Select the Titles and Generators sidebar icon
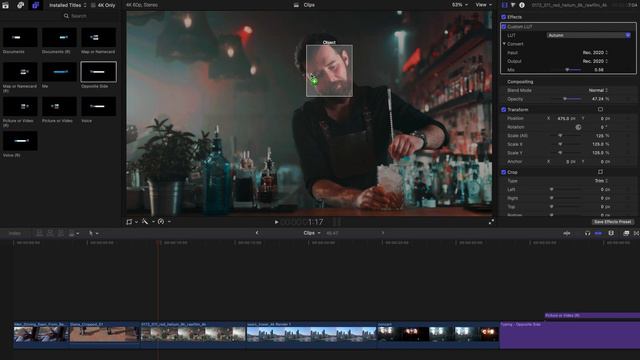This screenshot has height=360, width=640. pyautogui.click(x=36, y=5)
